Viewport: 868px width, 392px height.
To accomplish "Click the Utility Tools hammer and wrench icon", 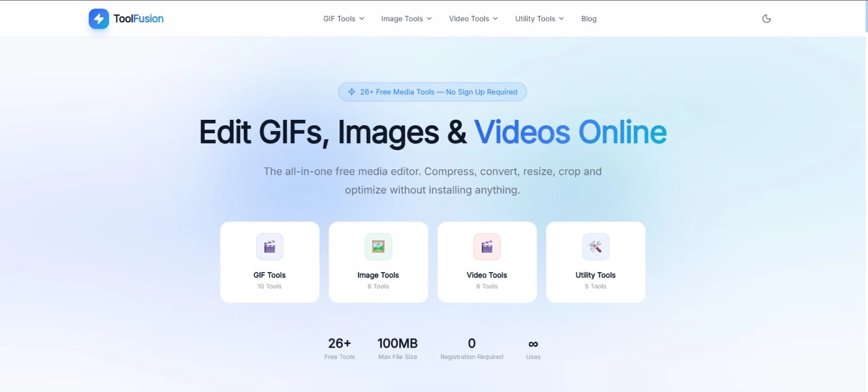I will click(x=595, y=247).
